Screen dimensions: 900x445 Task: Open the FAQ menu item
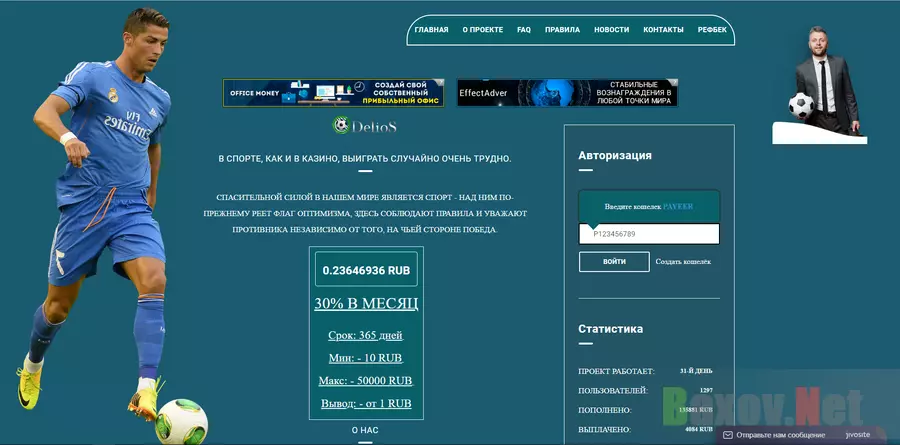coord(524,30)
